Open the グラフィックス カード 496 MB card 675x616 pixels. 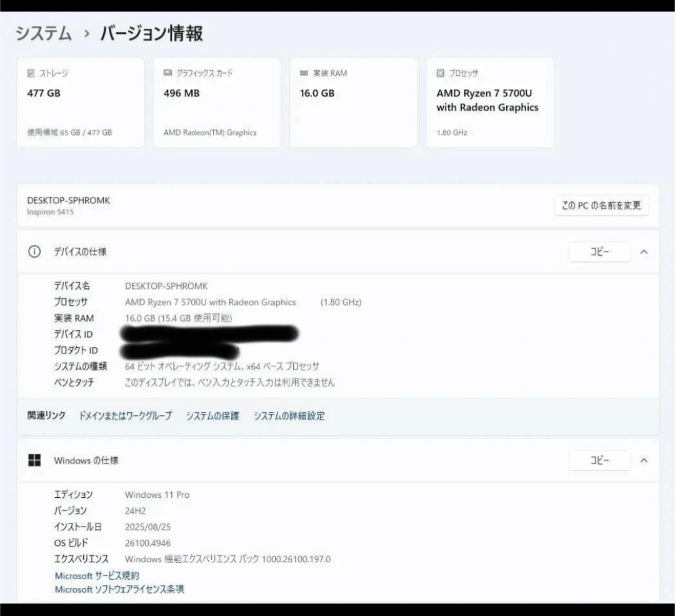tap(217, 103)
